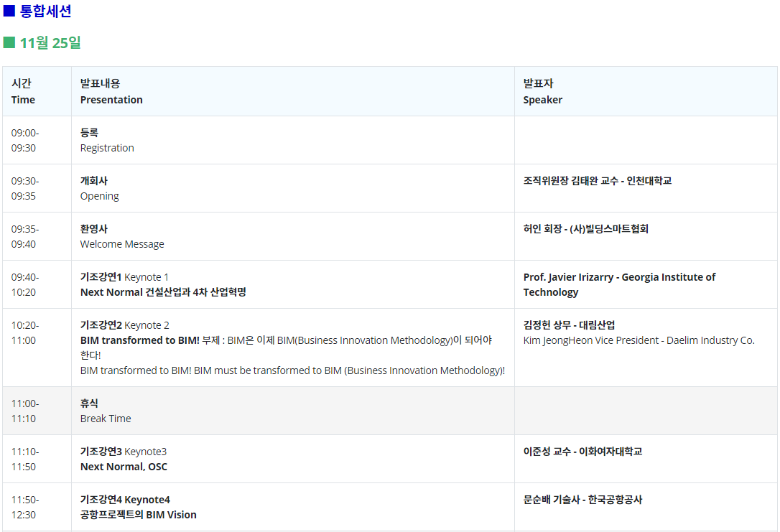
Task: Click Kim JeongHeon Vice President text
Action: click(639, 340)
